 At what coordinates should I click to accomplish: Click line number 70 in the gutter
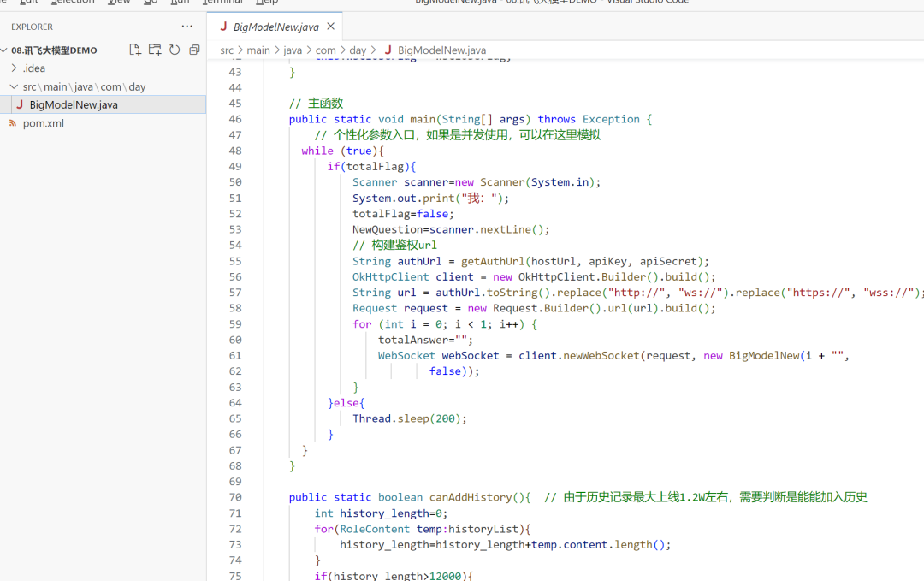(x=235, y=497)
